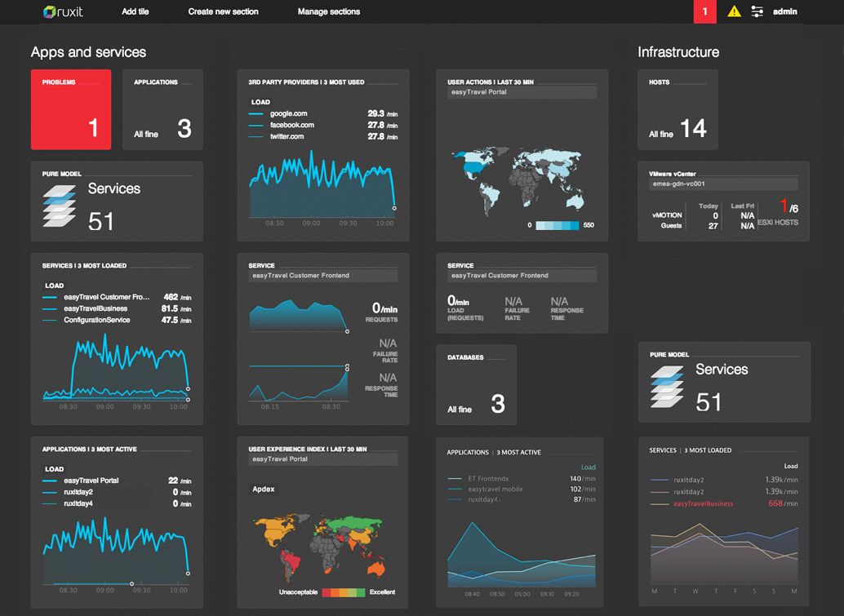Select google.com in 3rd party providers
The image size is (844, 616).
coord(323,113)
